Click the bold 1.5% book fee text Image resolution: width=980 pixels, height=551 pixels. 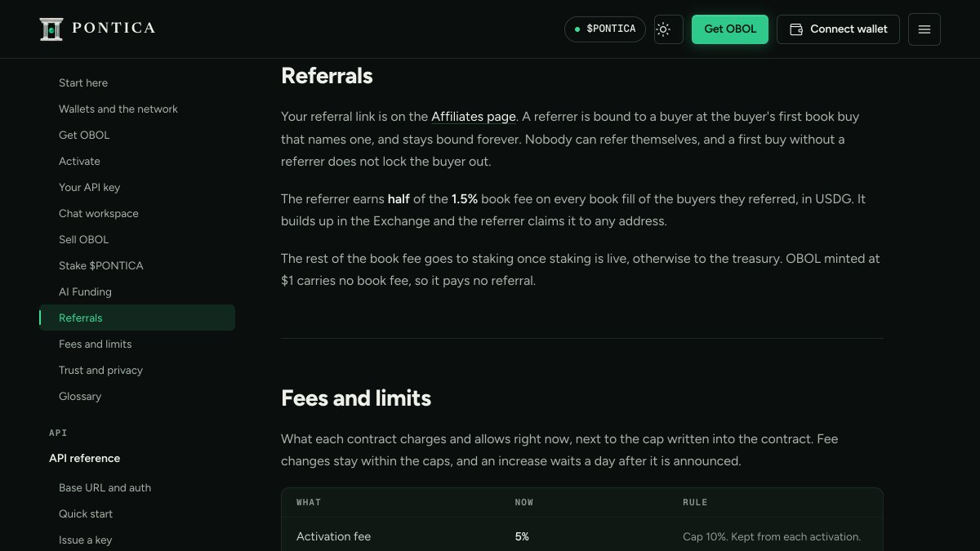point(465,198)
